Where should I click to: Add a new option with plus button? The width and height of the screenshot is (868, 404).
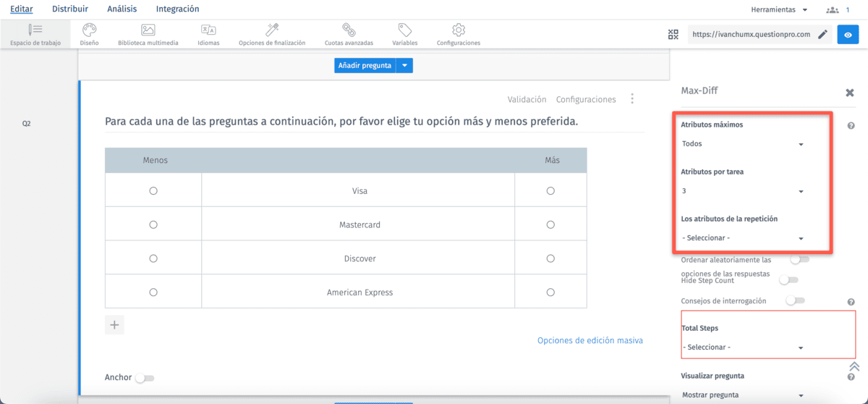tap(114, 324)
